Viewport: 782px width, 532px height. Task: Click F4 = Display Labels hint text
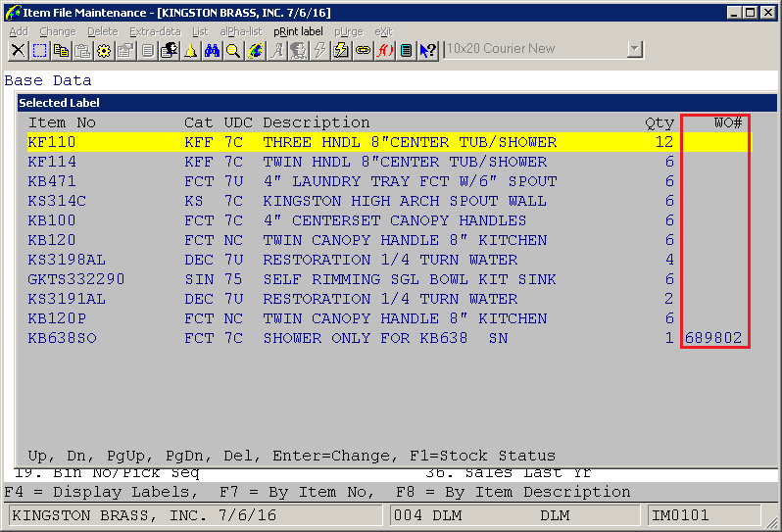101,492
